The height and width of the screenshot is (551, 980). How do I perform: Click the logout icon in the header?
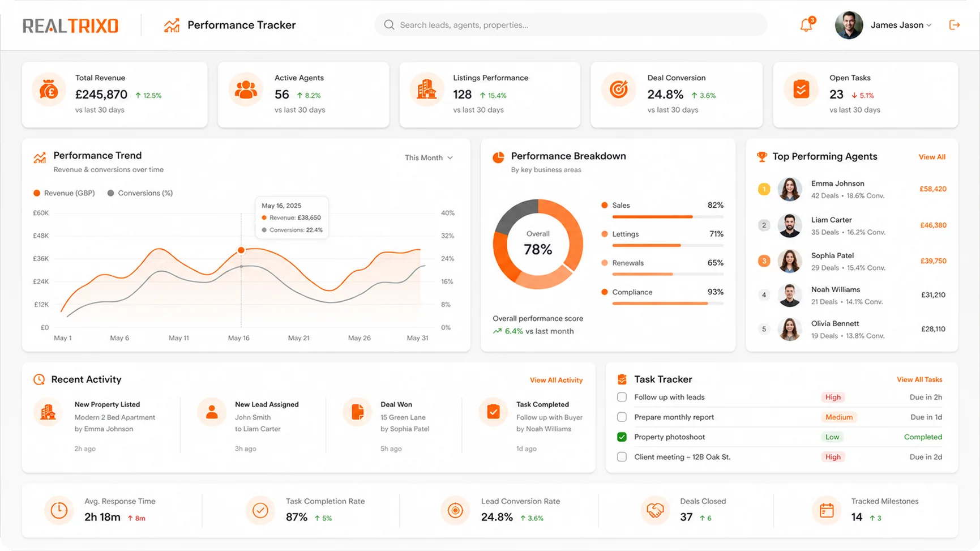click(955, 25)
